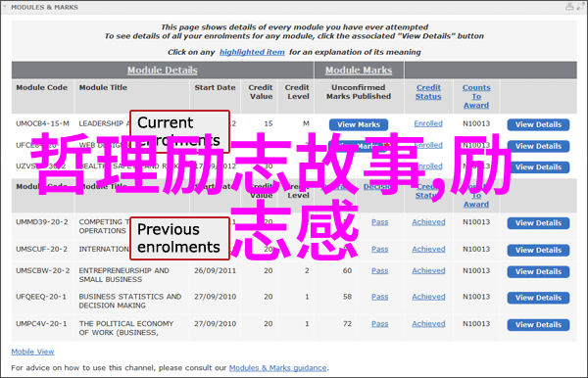Click credit value 15 for UMOCB4-15-M

click(269, 123)
